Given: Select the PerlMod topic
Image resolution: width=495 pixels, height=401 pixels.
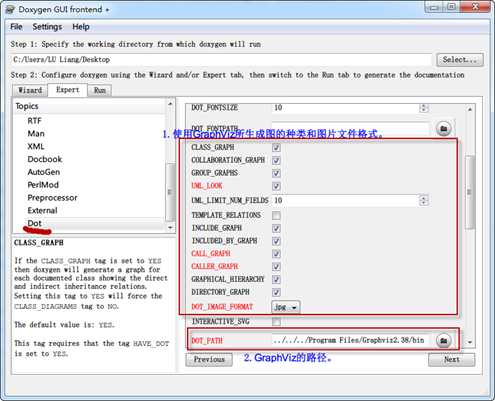Looking at the screenshot, I should tap(43, 185).
